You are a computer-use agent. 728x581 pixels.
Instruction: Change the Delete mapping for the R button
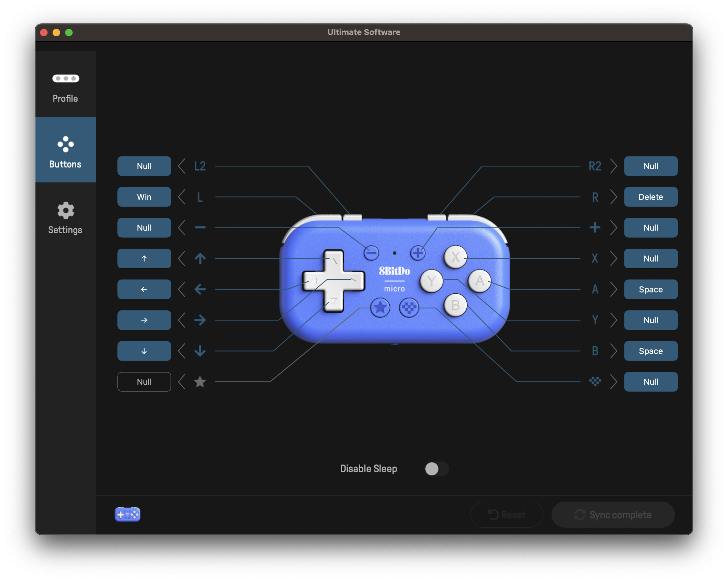tap(651, 197)
